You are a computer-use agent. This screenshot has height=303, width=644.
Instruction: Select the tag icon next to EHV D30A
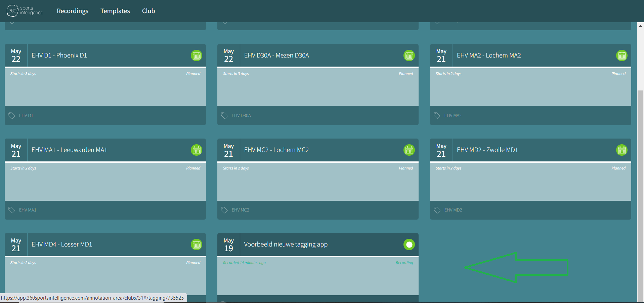224,115
